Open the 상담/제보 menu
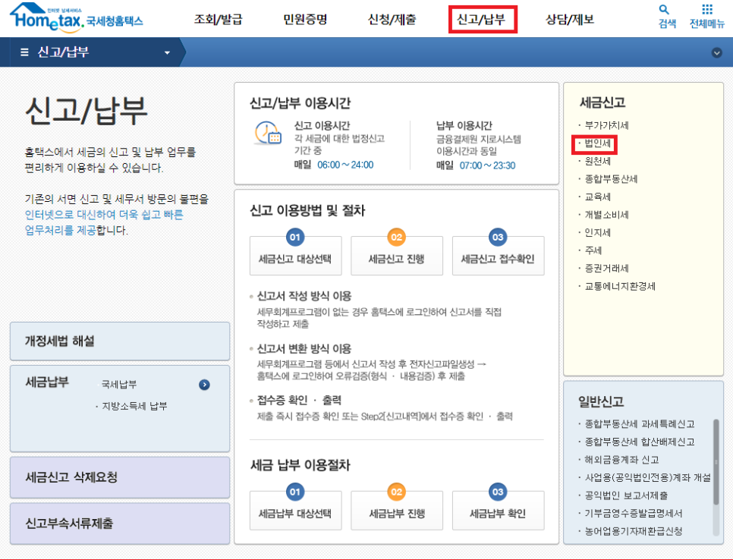This screenshot has width=733, height=560. [x=570, y=20]
